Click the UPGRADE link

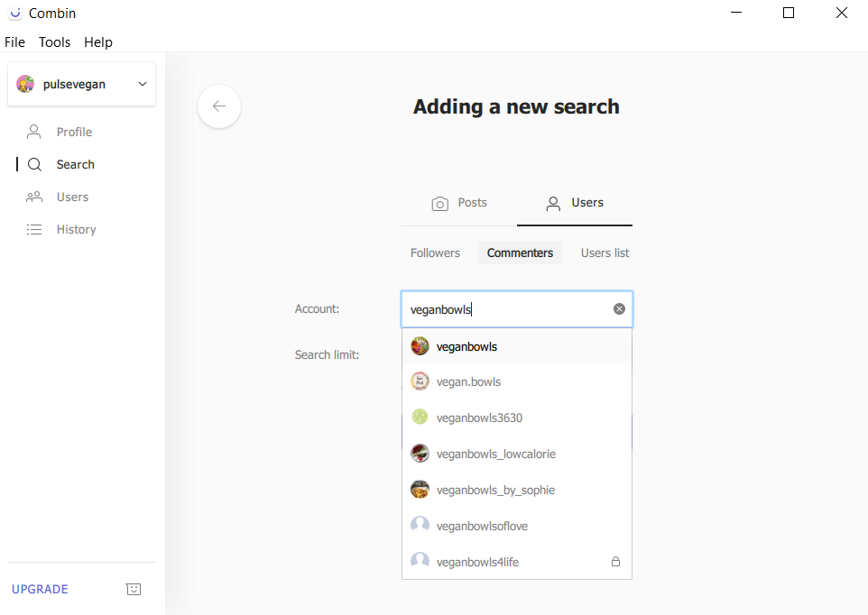(40, 590)
